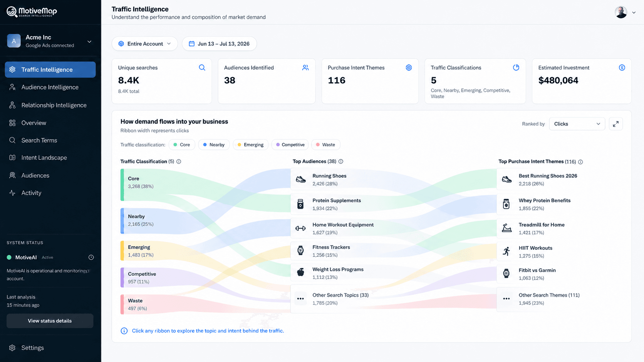The height and width of the screenshot is (362, 644).
Task: Click the Fitbit vs Garmin watch icon
Action: click(x=506, y=274)
